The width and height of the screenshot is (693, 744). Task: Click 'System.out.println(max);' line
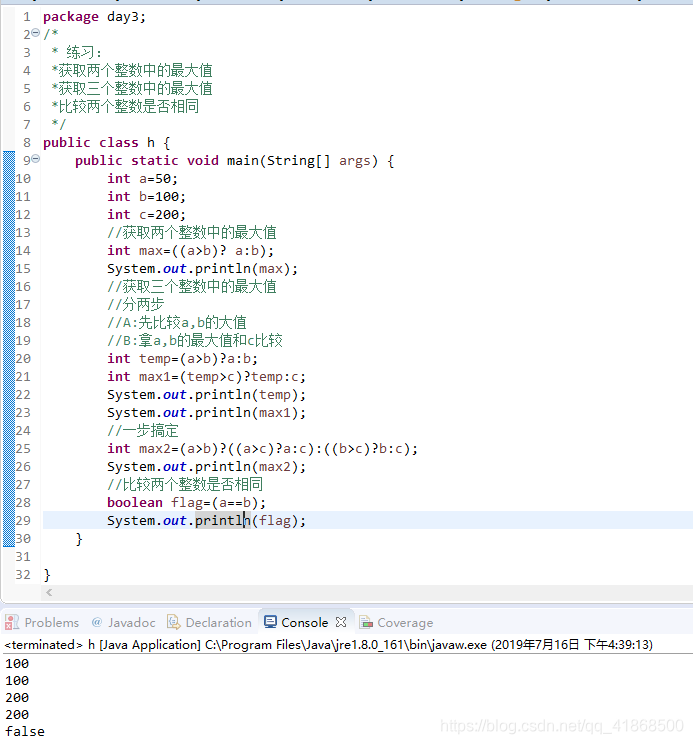[x=203, y=269]
